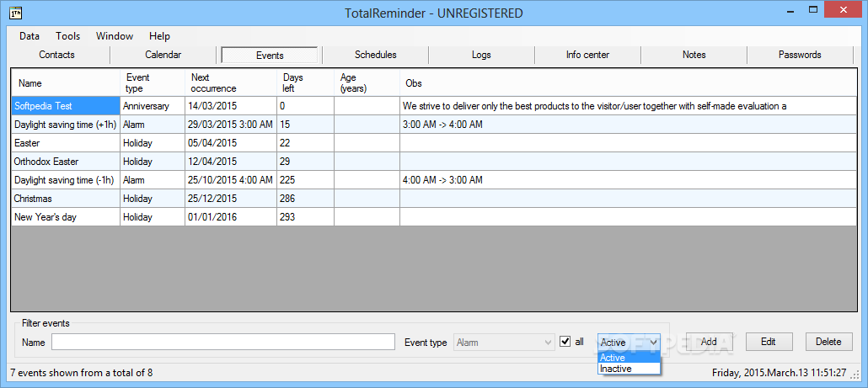Click the 225 days left cell
This screenshot has width=868, height=388.
click(306, 180)
